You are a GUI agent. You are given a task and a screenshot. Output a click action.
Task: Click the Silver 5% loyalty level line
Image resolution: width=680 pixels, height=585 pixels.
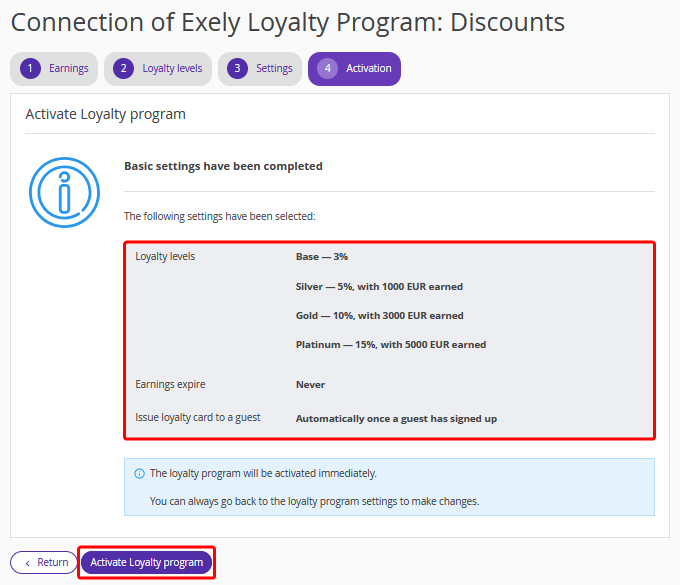[x=379, y=287]
